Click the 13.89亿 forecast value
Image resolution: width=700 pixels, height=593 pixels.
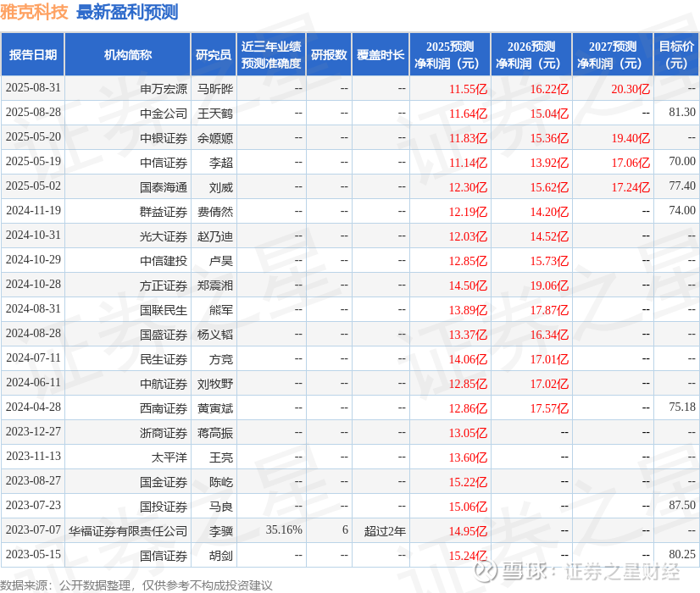(468, 310)
